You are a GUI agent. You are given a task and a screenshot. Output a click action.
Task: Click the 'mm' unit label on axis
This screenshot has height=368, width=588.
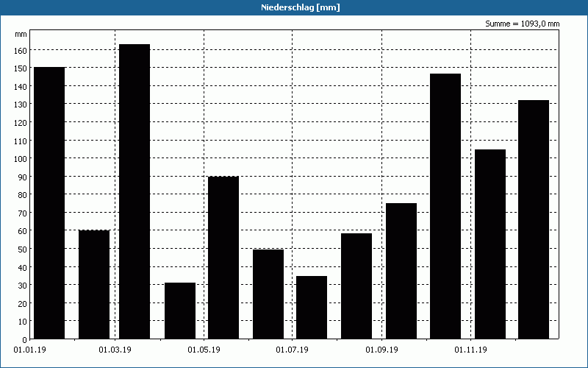coord(21,34)
